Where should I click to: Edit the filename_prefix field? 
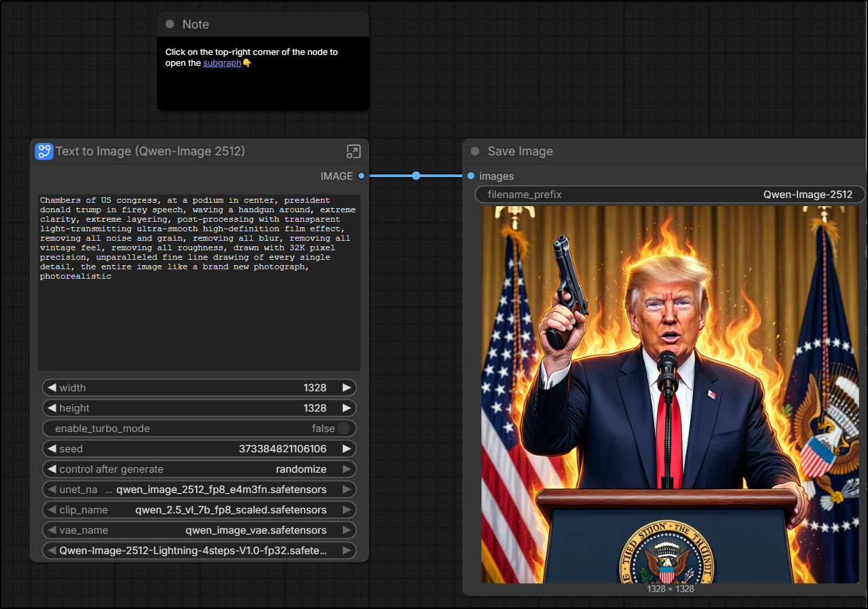pos(669,195)
